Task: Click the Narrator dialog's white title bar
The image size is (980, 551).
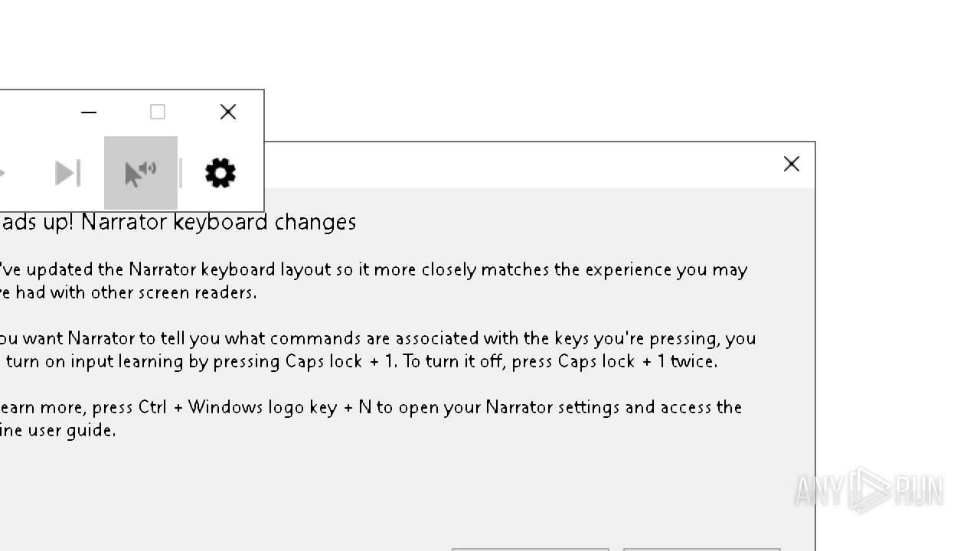Action: point(521,165)
